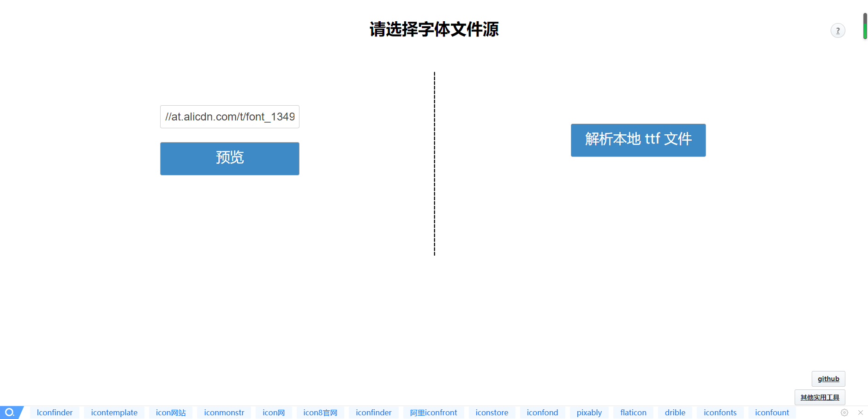Open the Iconfinder link in the bottom bar

click(x=54, y=412)
